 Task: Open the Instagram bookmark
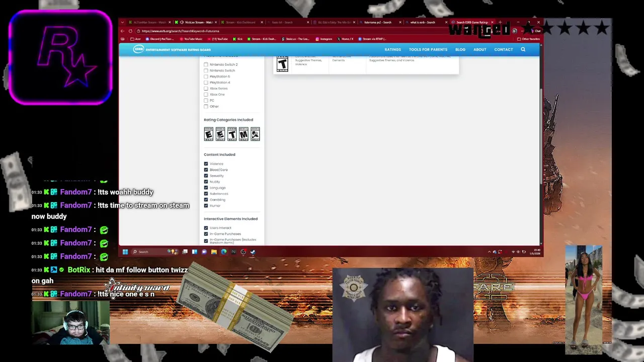point(324,39)
